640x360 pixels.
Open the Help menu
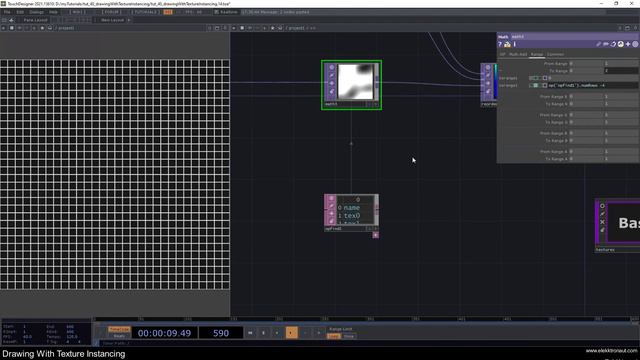[53, 12]
